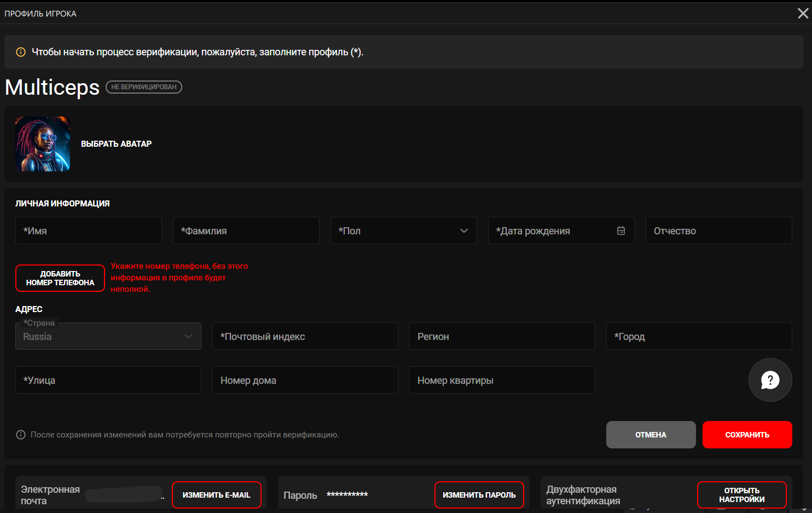812x513 pixels.
Task: Click info icon beside re-verification note
Action: click(21, 435)
